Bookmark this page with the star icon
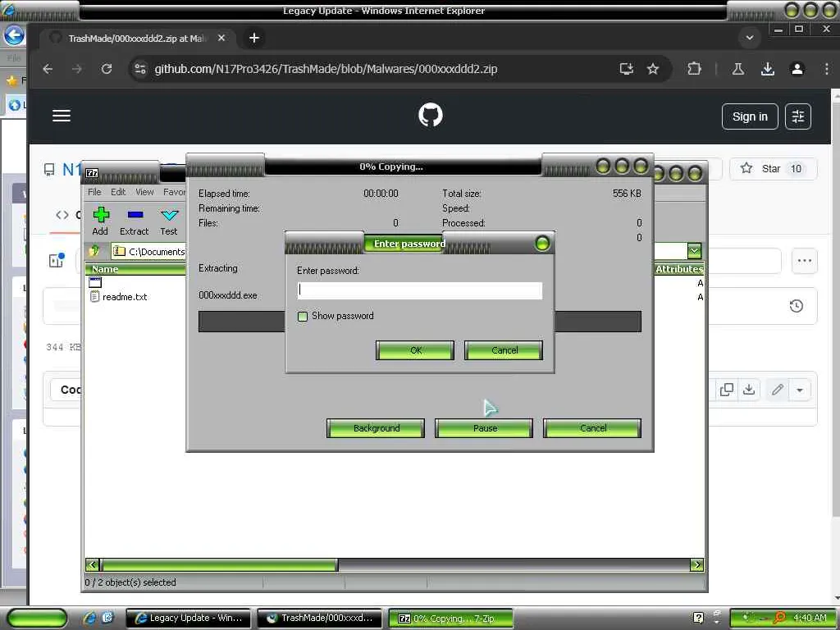 (x=652, y=69)
